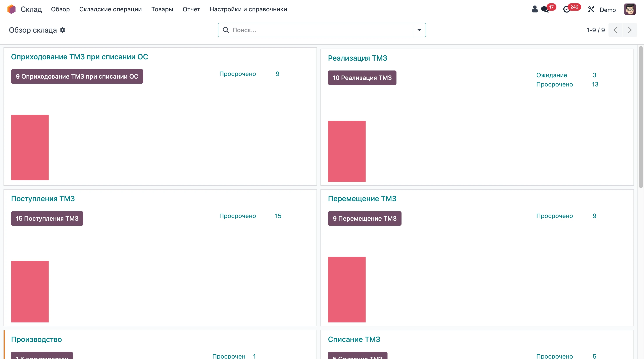Open the Товары menu
The image size is (644, 359).
coord(162,9)
